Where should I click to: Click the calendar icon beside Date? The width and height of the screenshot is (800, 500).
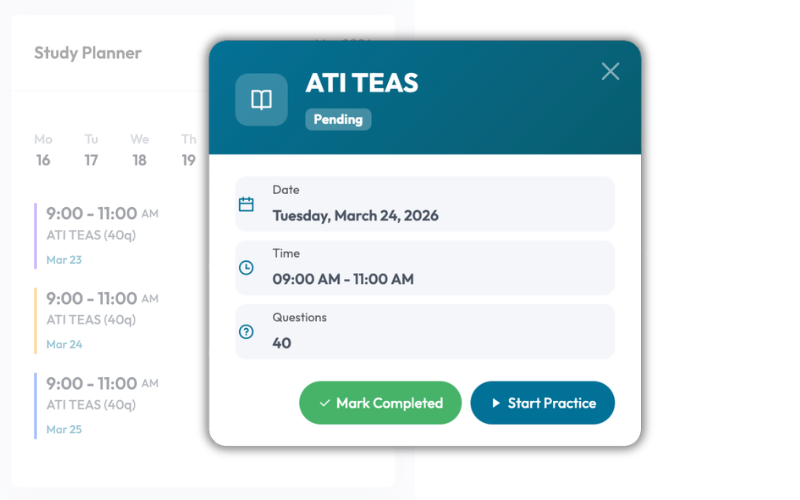pos(246,204)
